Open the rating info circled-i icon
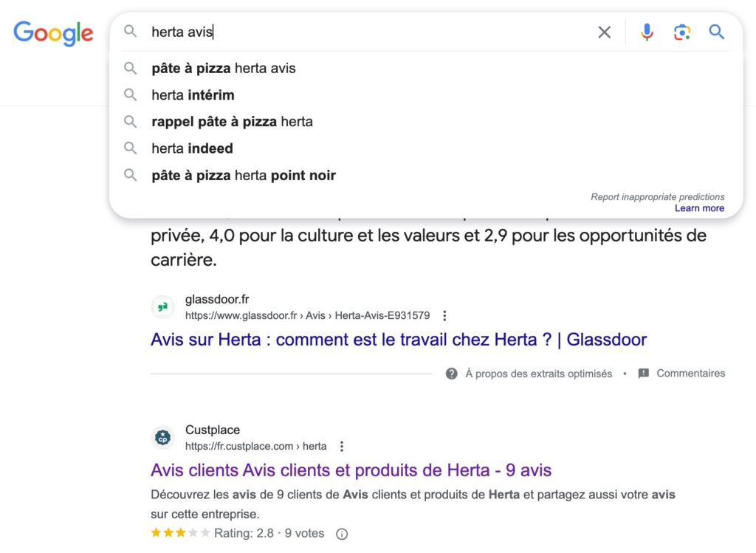Viewport: 756px width, 553px height. (x=342, y=533)
